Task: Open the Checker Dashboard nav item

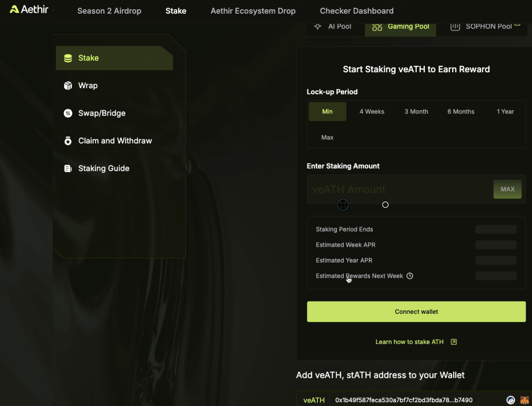Action: point(357,11)
